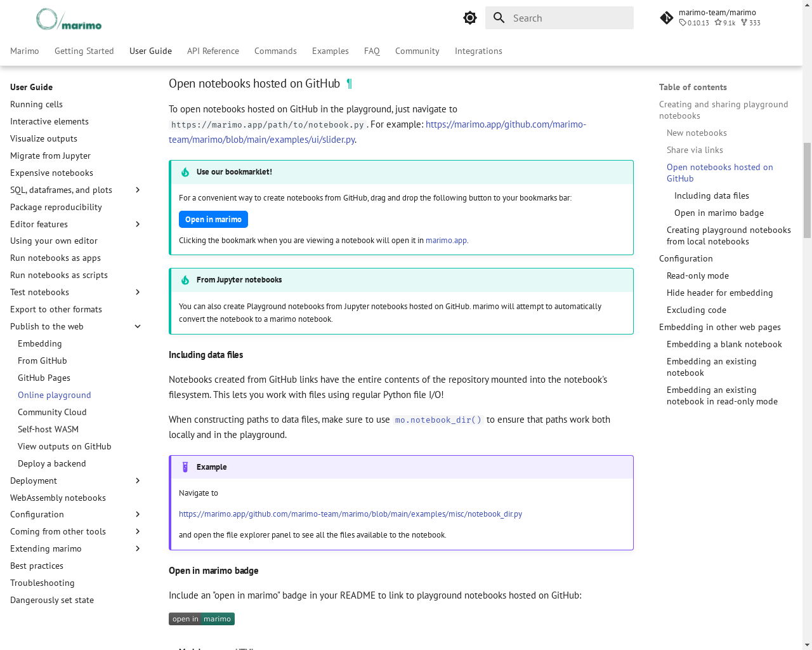Open the API Reference tab

[x=213, y=51]
